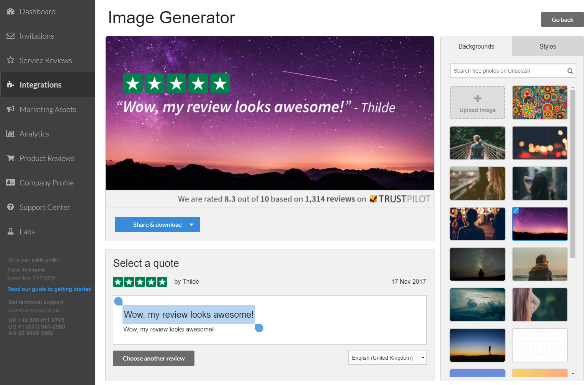Toggle the checked purple night sky background

click(x=540, y=224)
